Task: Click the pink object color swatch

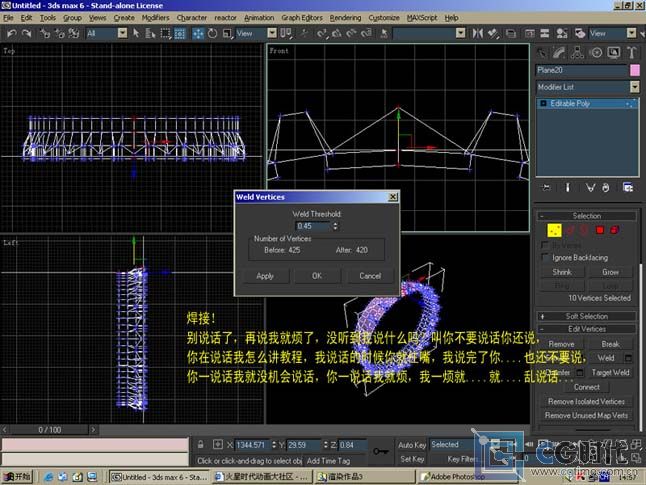Action: coord(634,70)
